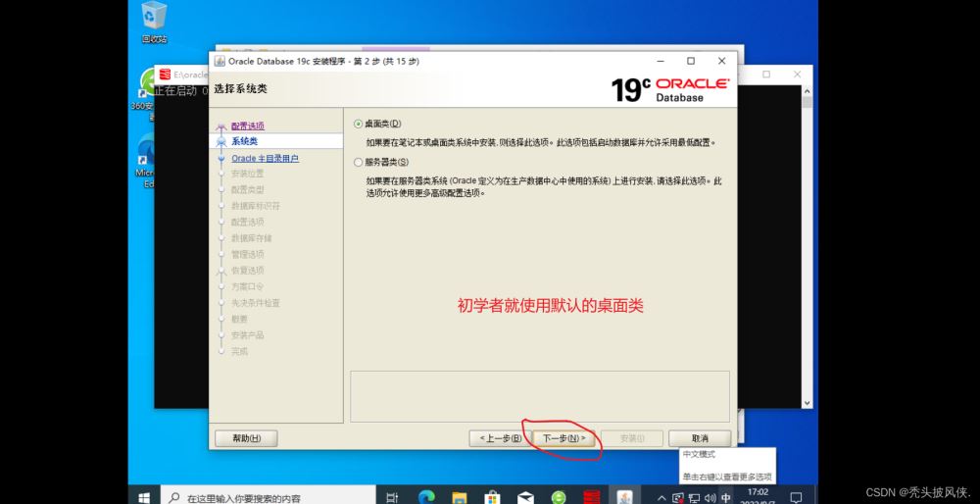Click the Windows Start button
The width and height of the screenshot is (980, 504).
(x=142, y=497)
